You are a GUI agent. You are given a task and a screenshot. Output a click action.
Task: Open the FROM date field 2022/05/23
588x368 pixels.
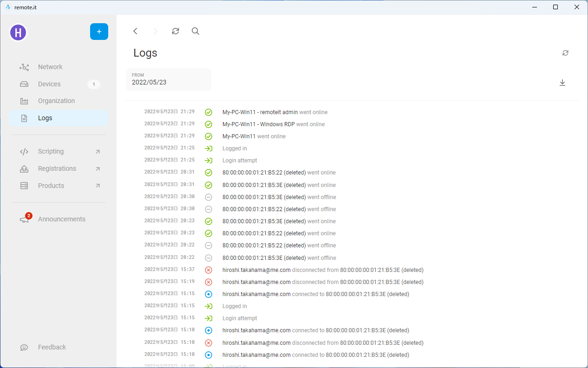[x=169, y=79]
